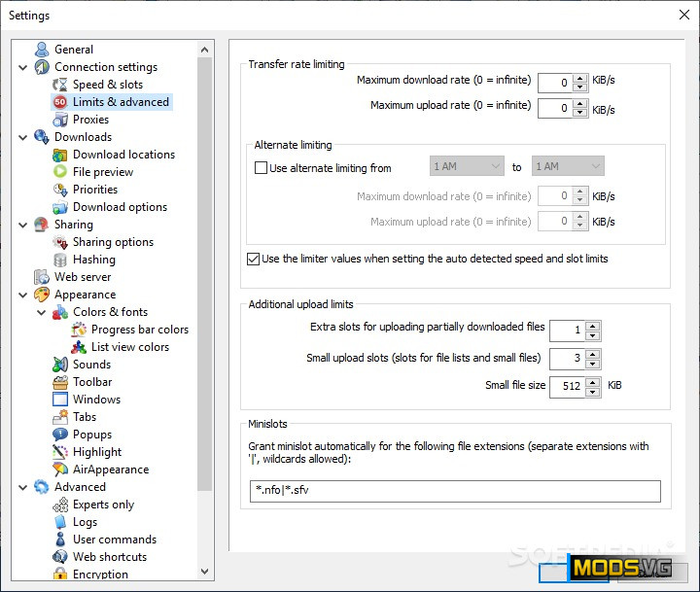Click the Hashing icon in sidebar
700x592 pixels.
click(x=60, y=260)
